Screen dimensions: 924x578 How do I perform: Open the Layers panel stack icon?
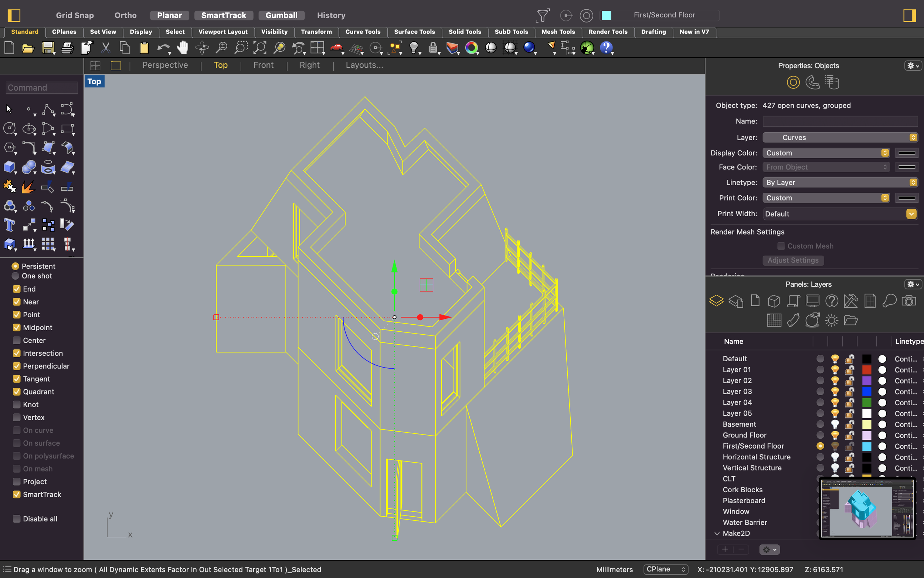716,301
